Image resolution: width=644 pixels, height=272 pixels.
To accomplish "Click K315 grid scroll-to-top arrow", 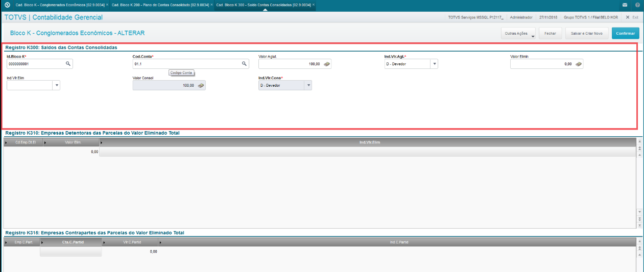I will click(640, 241).
